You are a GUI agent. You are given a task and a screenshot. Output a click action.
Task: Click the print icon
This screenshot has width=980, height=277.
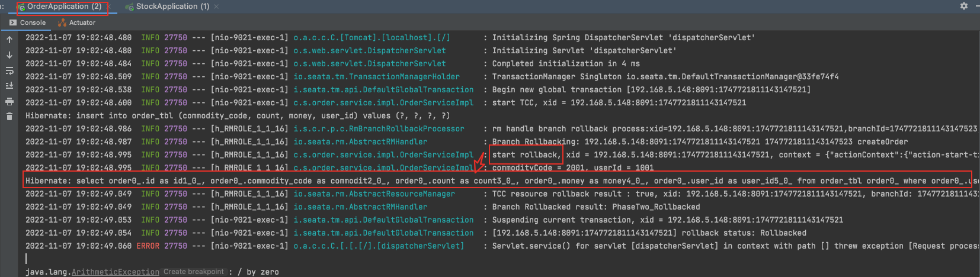[9, 101]
